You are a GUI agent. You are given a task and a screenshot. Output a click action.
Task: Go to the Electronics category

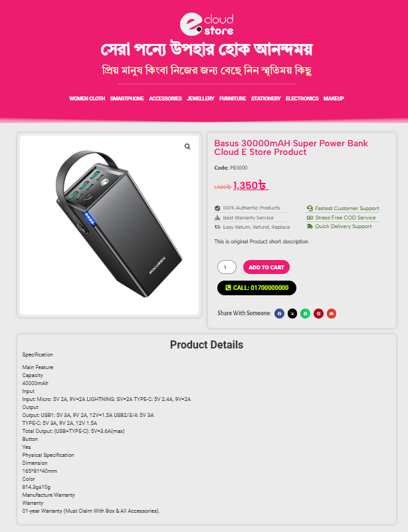point(302,98)
